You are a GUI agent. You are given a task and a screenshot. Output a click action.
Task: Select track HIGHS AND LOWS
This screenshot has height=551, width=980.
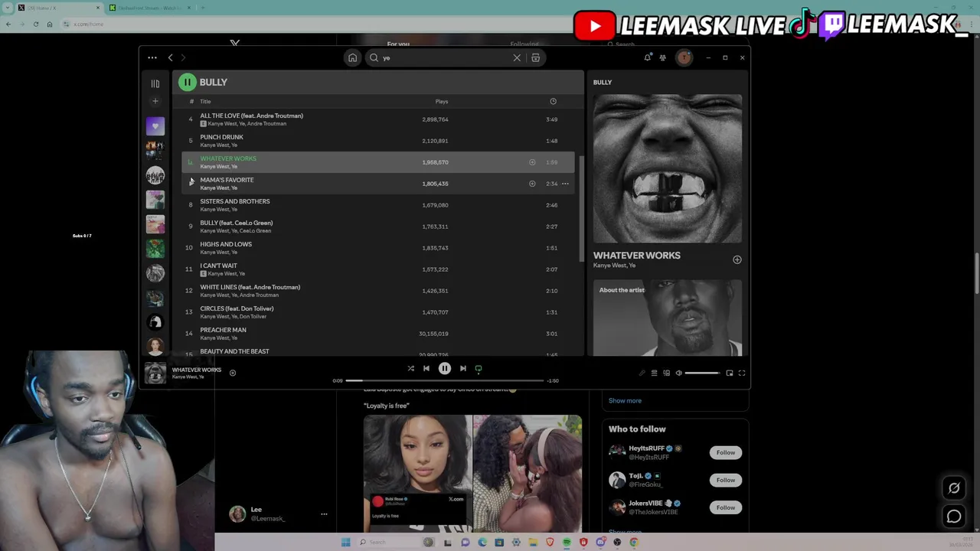pos(378,248)
